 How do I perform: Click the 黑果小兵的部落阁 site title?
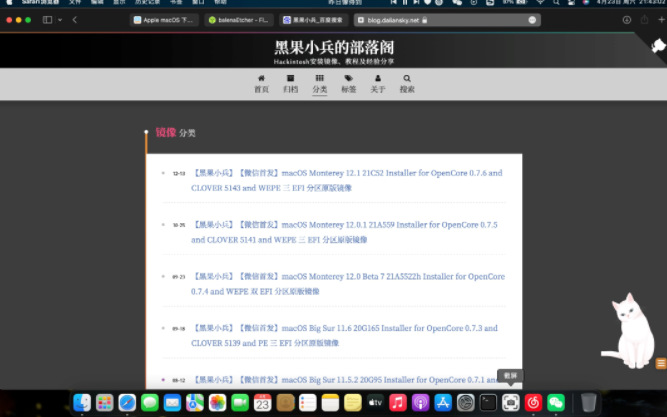point(334,47)
